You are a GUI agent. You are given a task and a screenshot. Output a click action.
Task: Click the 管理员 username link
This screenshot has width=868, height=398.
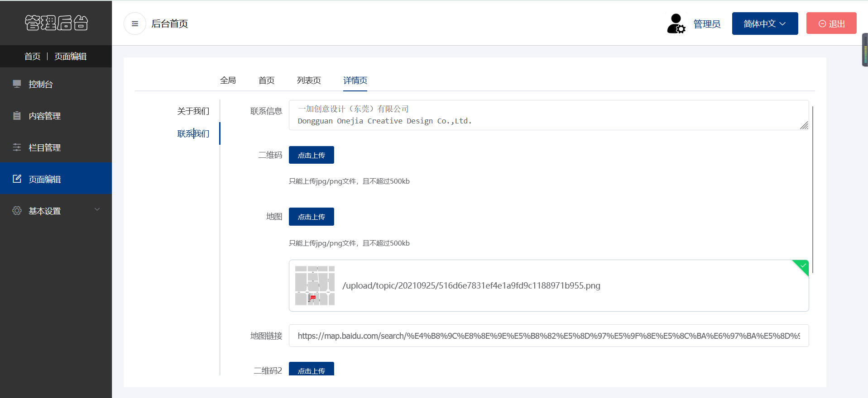click(x=707, y=24)
